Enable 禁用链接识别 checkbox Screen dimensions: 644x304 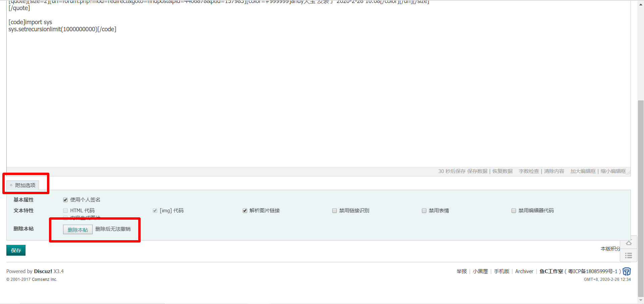coord(335,211)
